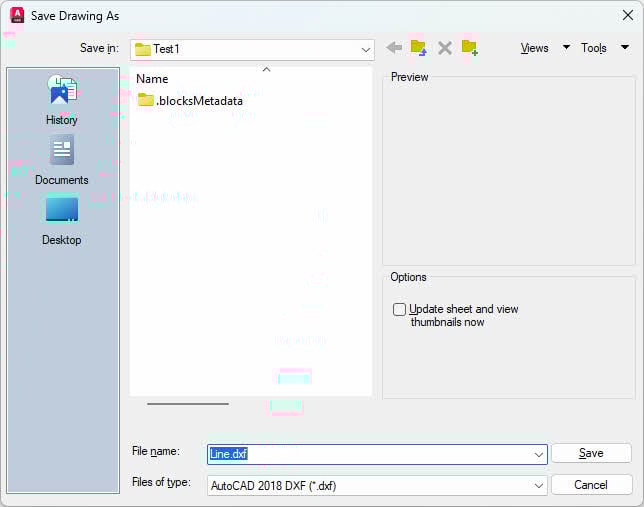The height and width of the screenshot is (507, 644).
Task: Enable Update sheet and view thumbnails now
Action: click(399, 309)
